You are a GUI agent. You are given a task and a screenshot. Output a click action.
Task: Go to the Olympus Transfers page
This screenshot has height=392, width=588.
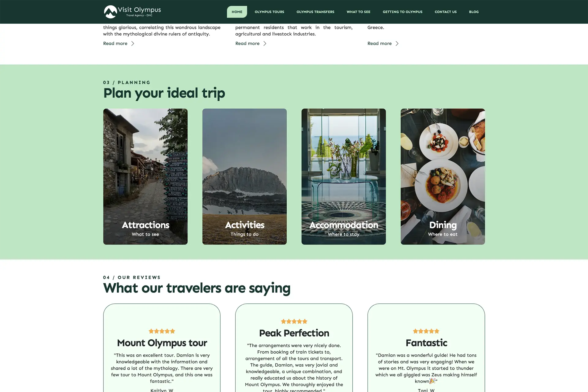315,12
